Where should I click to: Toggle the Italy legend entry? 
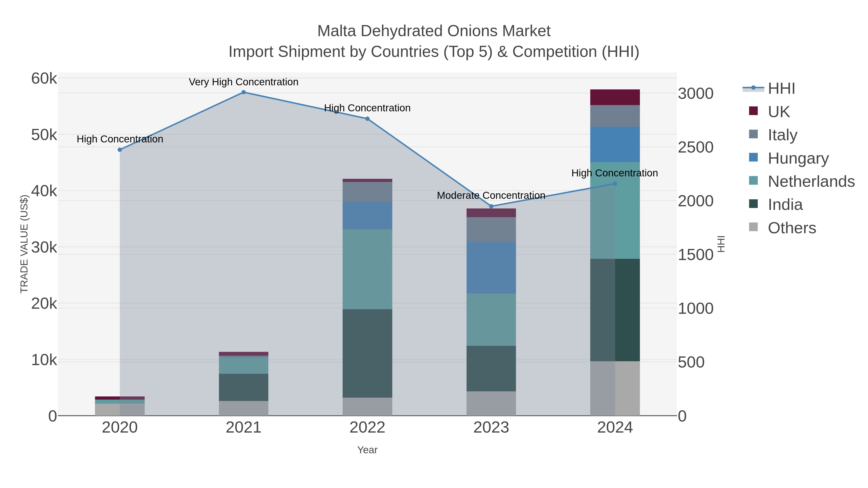click(773, 135)
